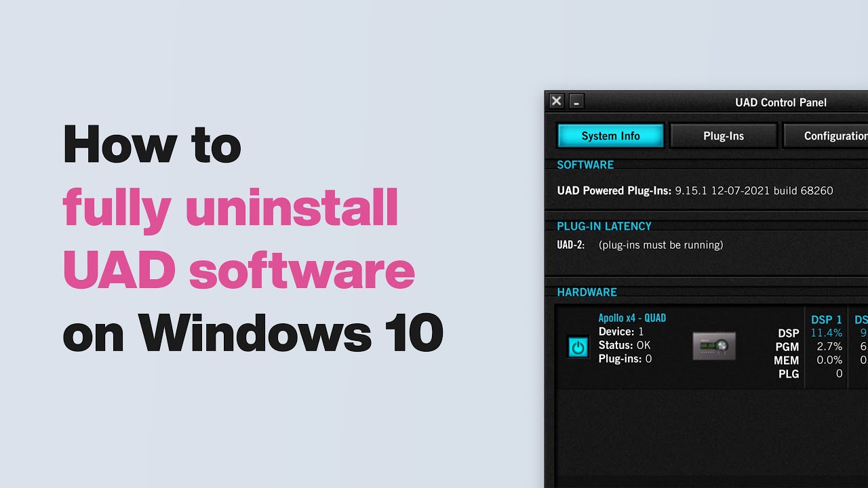This screenshot has height=488, width=868.
Task: Click the Status: OK entry
Action: click(625, 345)
